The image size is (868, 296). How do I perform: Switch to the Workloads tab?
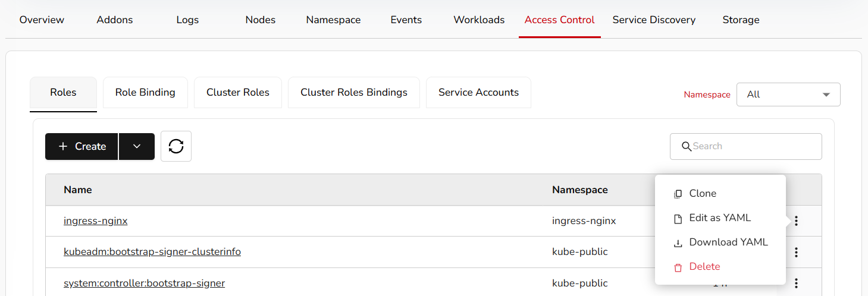point(479,20)
